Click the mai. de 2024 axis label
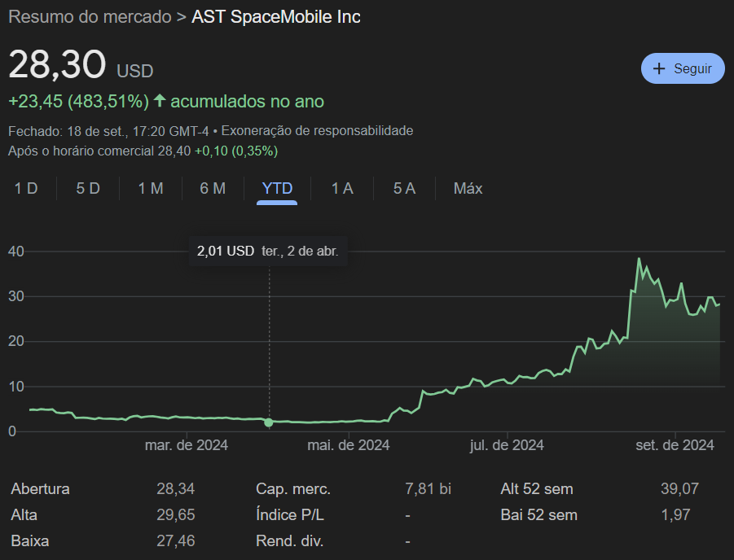Viewport: 734px width, 560px height. (x=349, y=445)
